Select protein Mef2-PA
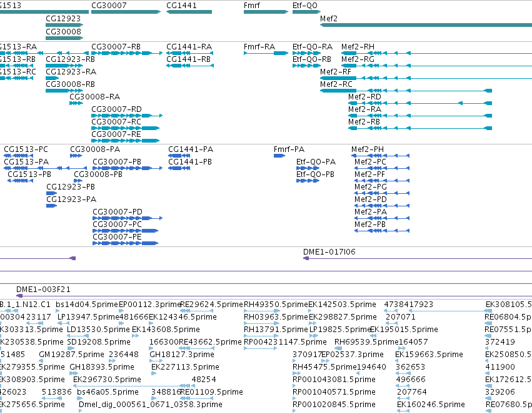 point(371,212)
